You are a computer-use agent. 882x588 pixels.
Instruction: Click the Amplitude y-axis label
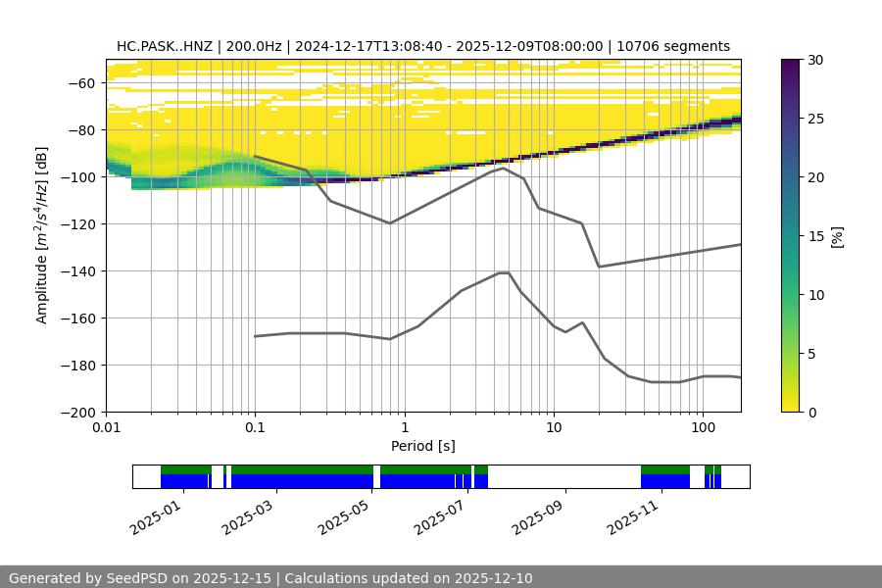[x=41, y=235]
